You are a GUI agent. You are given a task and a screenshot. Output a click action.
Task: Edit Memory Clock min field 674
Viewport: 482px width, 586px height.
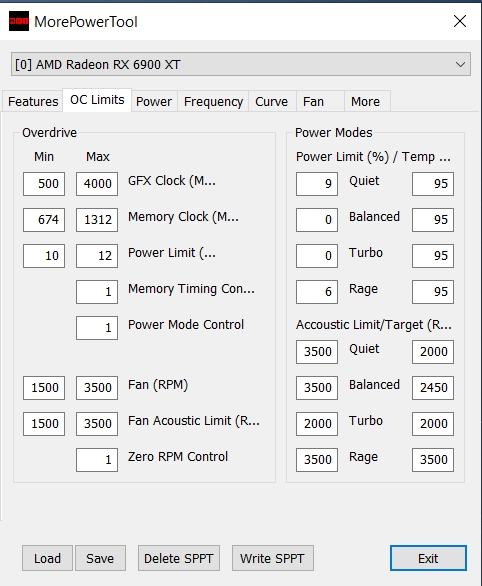click(x=44, y=220)
